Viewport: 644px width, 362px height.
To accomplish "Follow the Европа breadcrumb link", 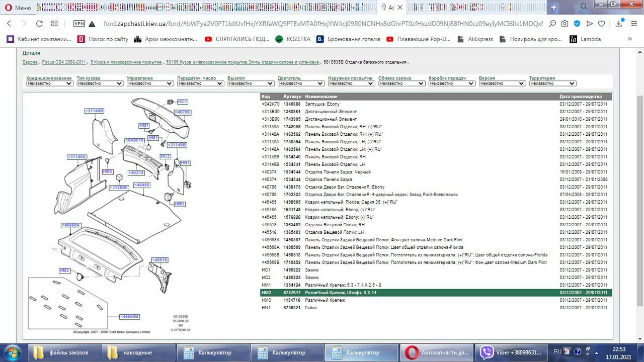I will [x=30, y=62].
